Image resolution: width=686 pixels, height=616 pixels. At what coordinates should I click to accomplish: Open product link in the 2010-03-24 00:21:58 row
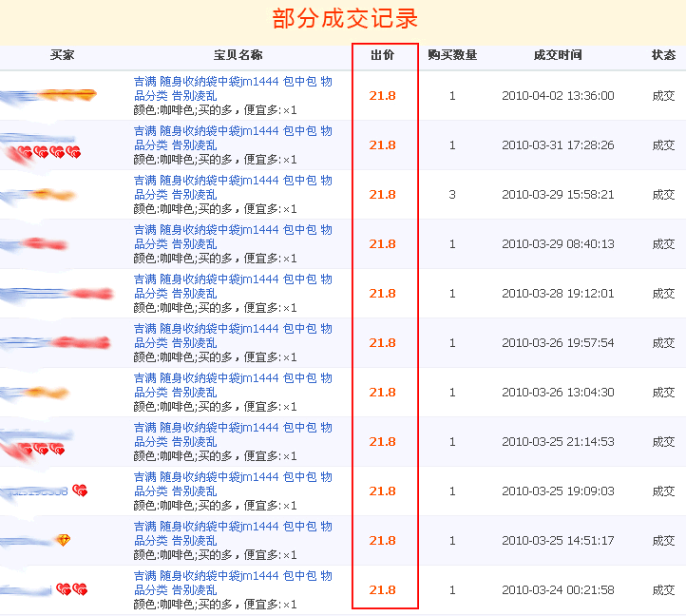coord(233,583)
